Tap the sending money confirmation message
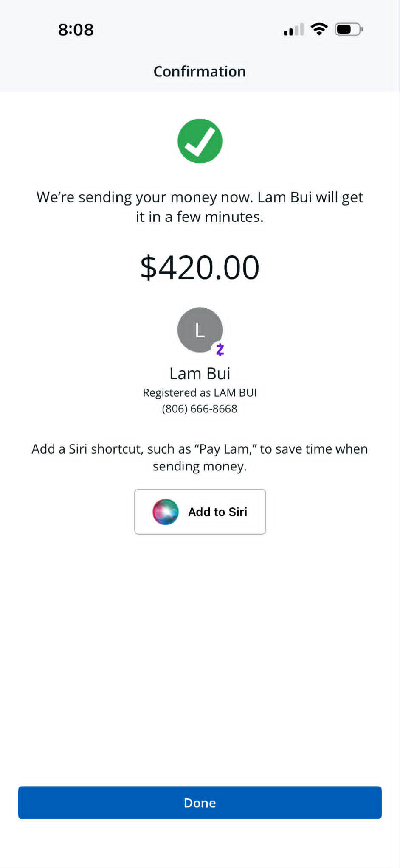The image size is (400, 868). coord(200,207)
